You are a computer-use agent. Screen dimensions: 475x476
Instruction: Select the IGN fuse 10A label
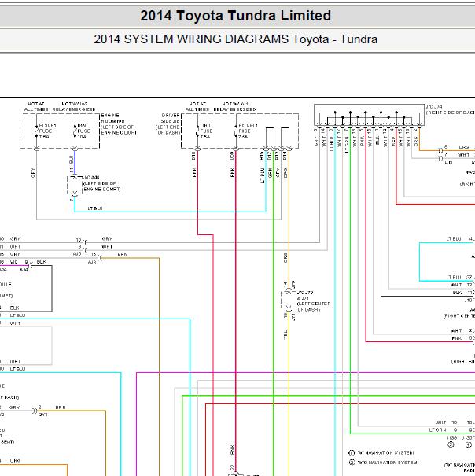click(84, 131)
